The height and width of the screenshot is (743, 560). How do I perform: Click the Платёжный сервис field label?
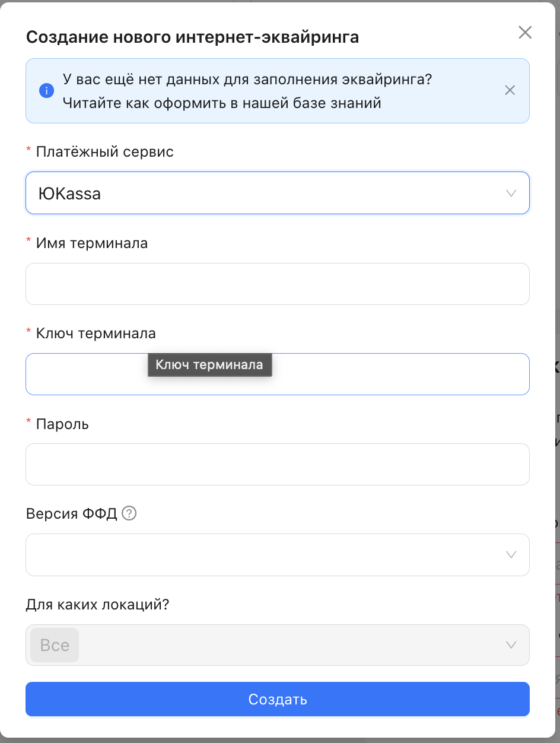pyautogui.click(x=104, y=152)
